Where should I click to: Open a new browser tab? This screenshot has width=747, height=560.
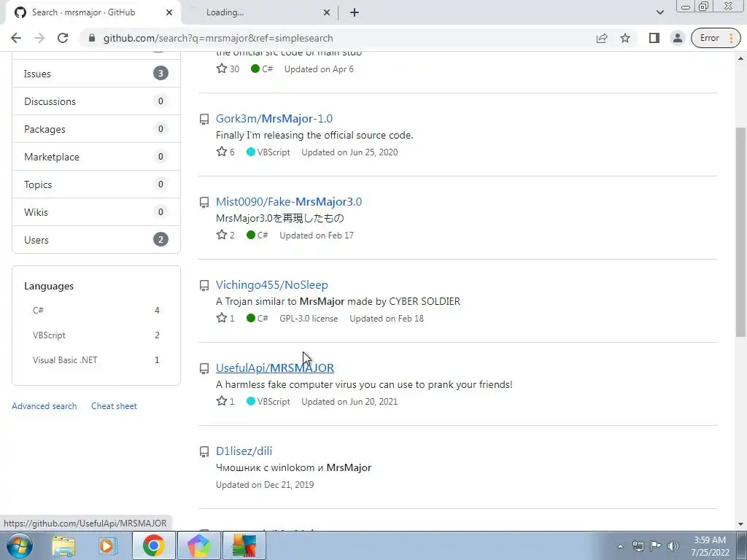tap(355, 12)
